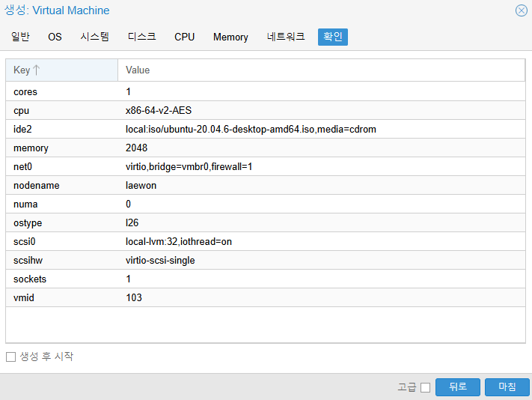Screen dimensions: 532x400
Task: Select the sockets key cell
Action: (62, 279)
